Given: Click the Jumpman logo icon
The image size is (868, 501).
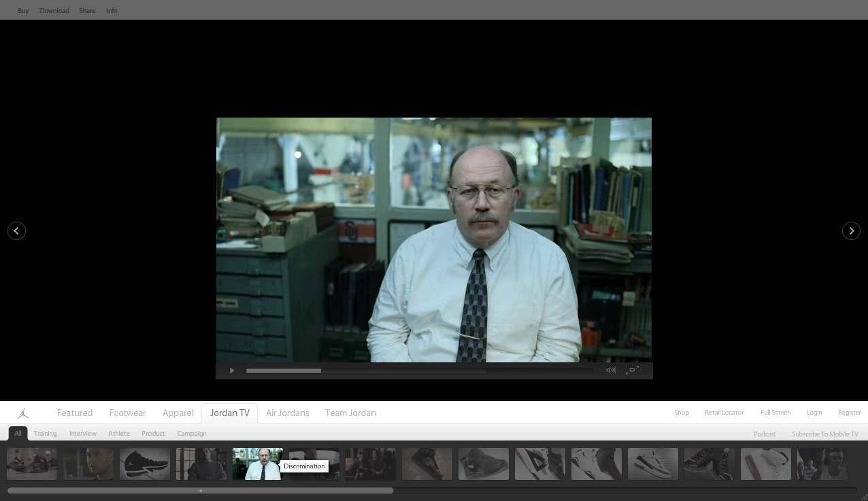Looking at the screenshot, I should [x=23, y=413].
